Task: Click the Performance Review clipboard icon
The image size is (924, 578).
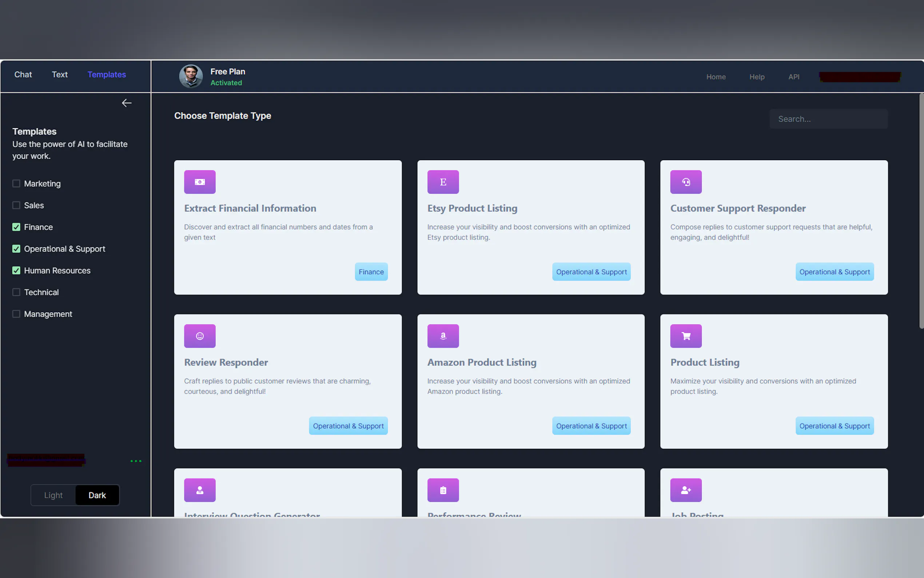Action: (x=443, y=490)
